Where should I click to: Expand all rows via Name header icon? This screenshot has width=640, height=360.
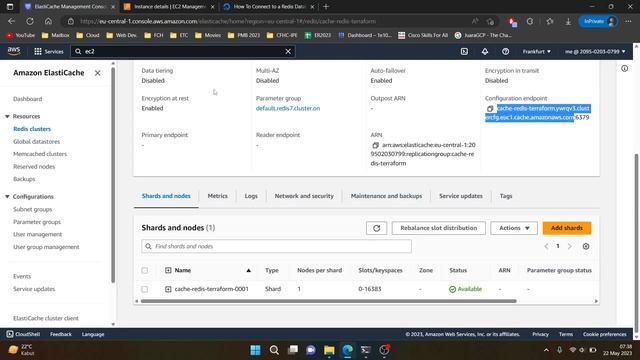(168, 270)
